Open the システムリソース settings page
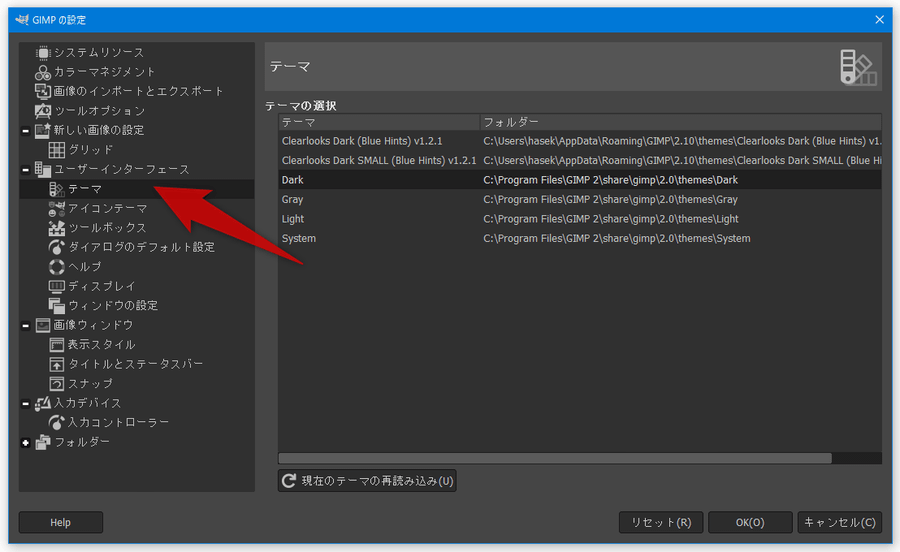The height and width of the screenshot is (552, 900). (x=99, y=53)
